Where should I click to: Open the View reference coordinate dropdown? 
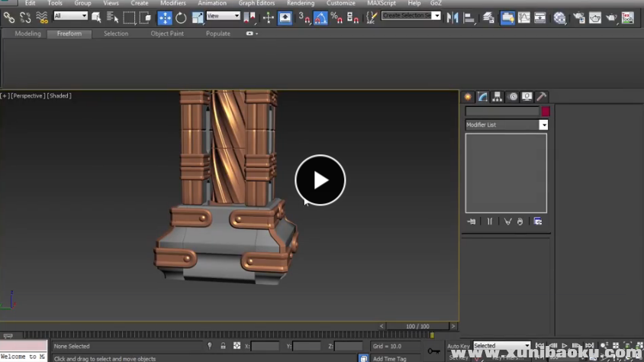[x=223, y=16]
